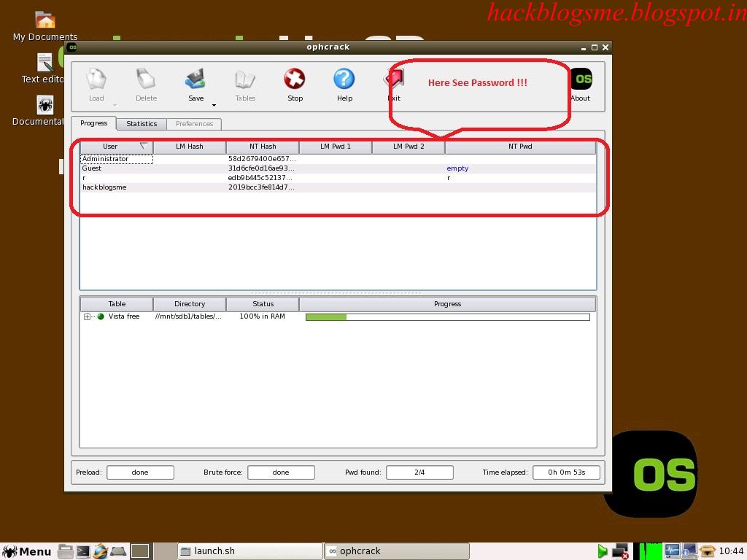Screen dimensions: 747x560
Task: Click the Table column header
Action: click(x=117, y=304)
